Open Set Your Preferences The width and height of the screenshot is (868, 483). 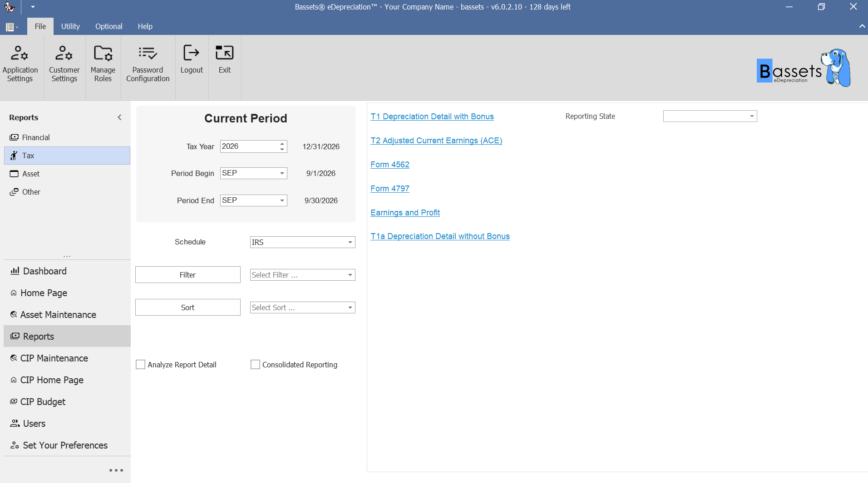point(67,445)
